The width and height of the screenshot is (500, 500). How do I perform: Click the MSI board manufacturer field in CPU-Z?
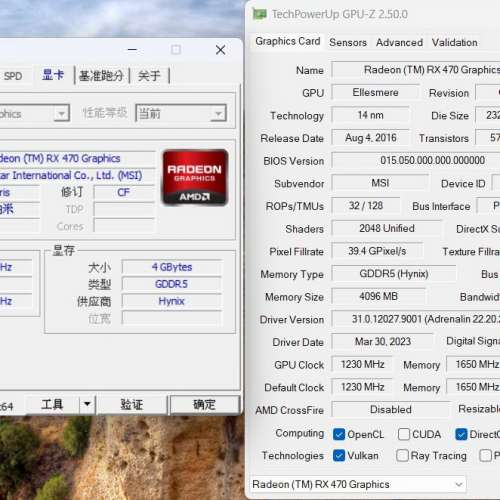[77, 175]
